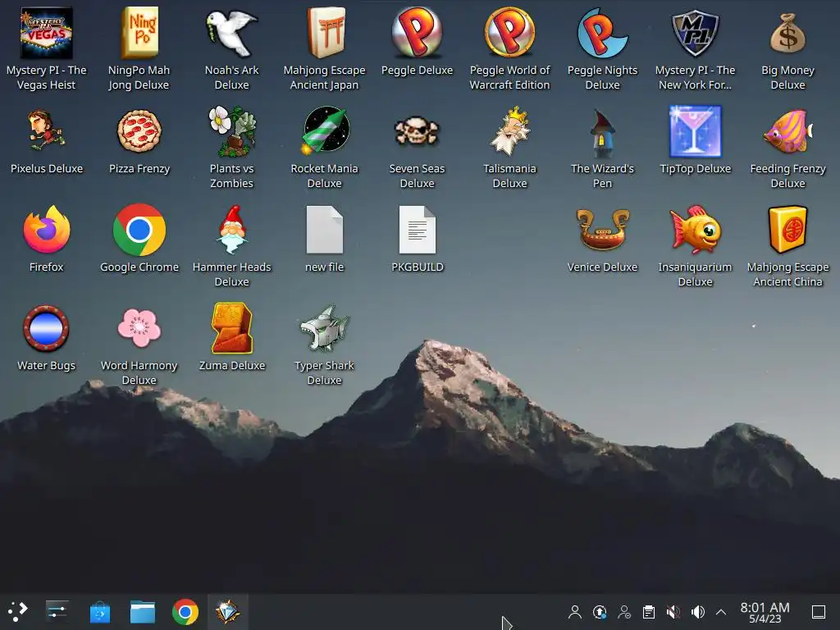Open the application launcher menu in taskbar

(x=18, y=611)
